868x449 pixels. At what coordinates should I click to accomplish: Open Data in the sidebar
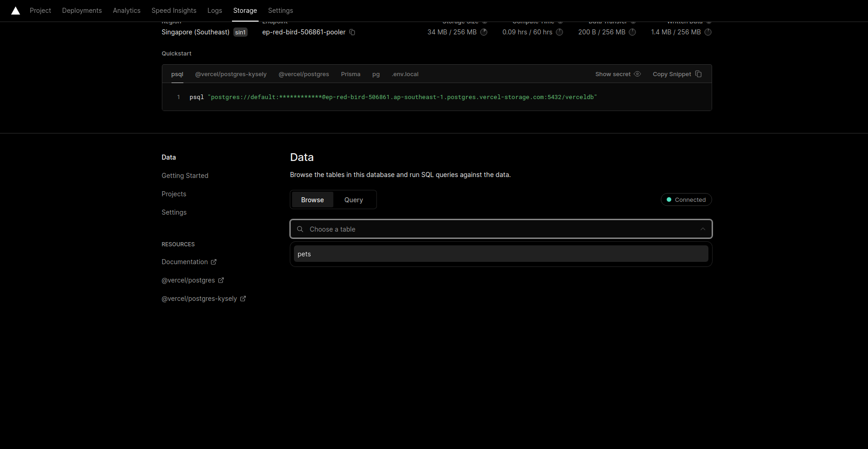click(169, 157)
